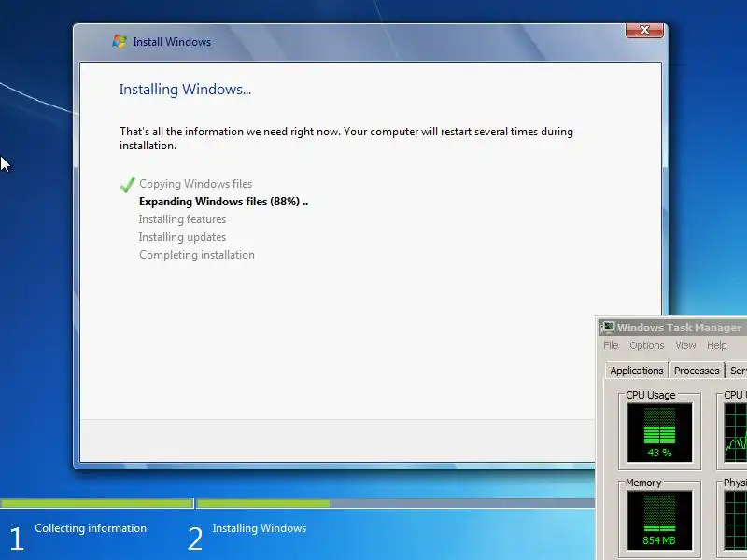Screen dimensions: 747x560
Task: Open the View menu in Task Manager
Action: pyautogui.click(x=685, y=345)
